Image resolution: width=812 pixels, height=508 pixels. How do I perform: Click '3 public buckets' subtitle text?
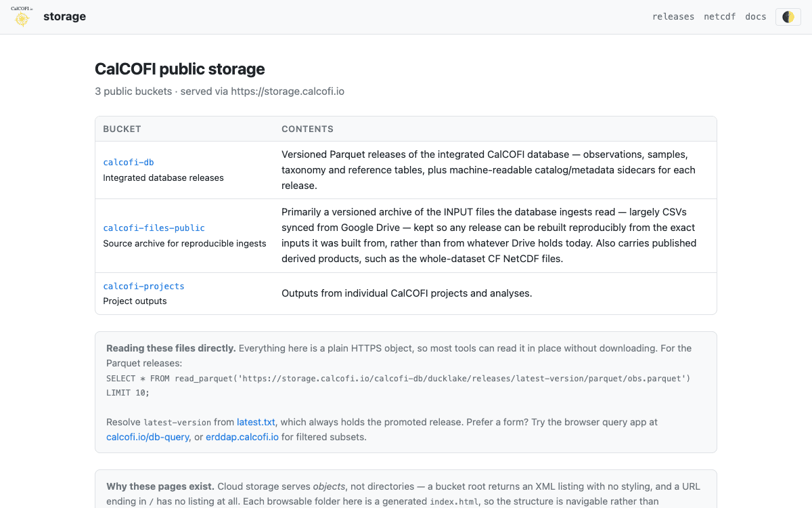click(x=133, y=91)
